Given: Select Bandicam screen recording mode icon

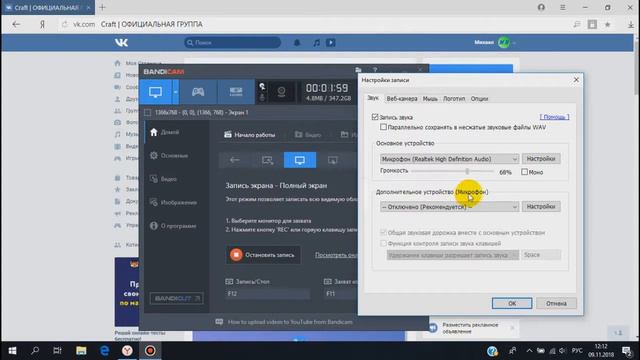Looking at the screenshot, I should click(x=156, y=91).
